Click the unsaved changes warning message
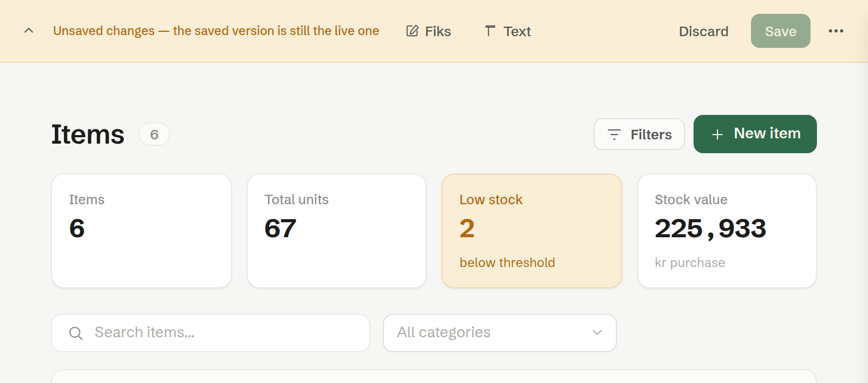Screen dimensions: 868x383 216,31
